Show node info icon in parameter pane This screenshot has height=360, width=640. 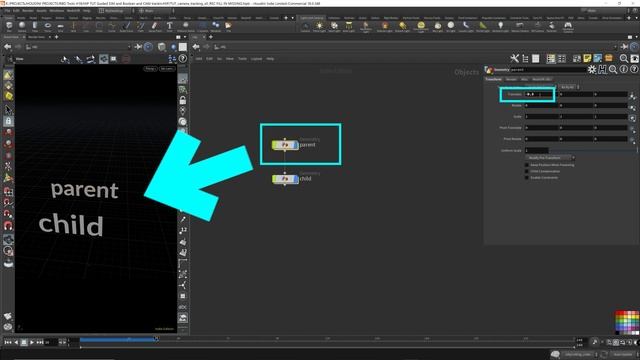coord(624,70)
